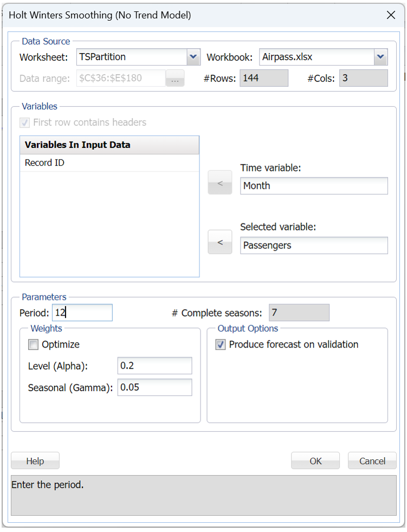The image size is (407, 532).
Task: Open the Worksheet dropdown showing TSPartition
Action: (193, 56)
